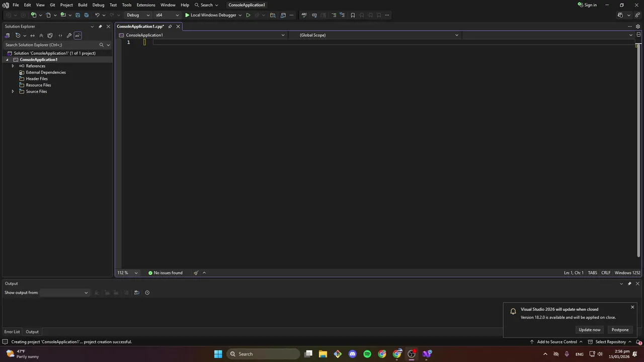
Task: Open the x64 platform dropdown
Action: (167, 15)
